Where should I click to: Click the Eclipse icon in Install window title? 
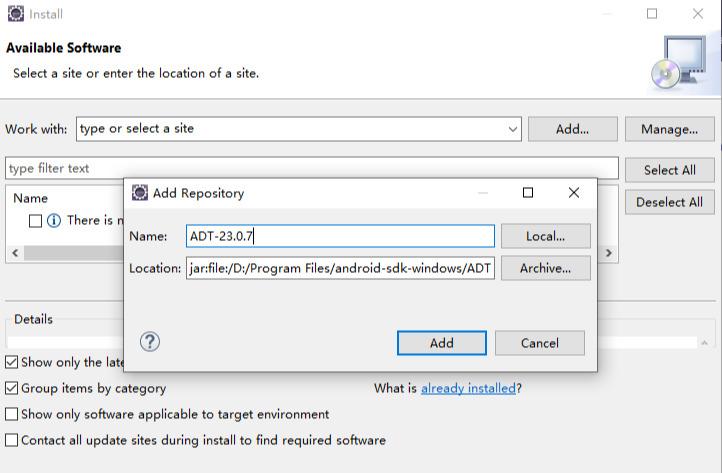pos(16,14)
